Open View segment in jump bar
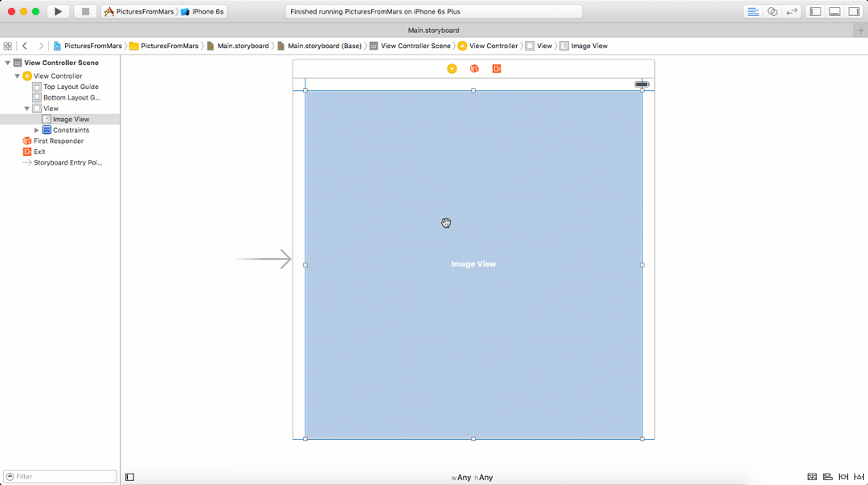This screenshot has height=485, width=868. [x=538, y=46]
